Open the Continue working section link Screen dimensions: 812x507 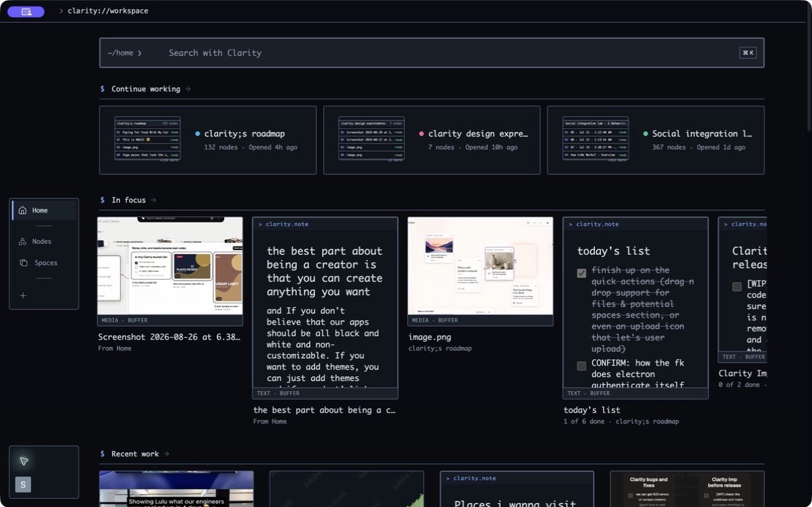pyautogui.click(x=145, y=89)
